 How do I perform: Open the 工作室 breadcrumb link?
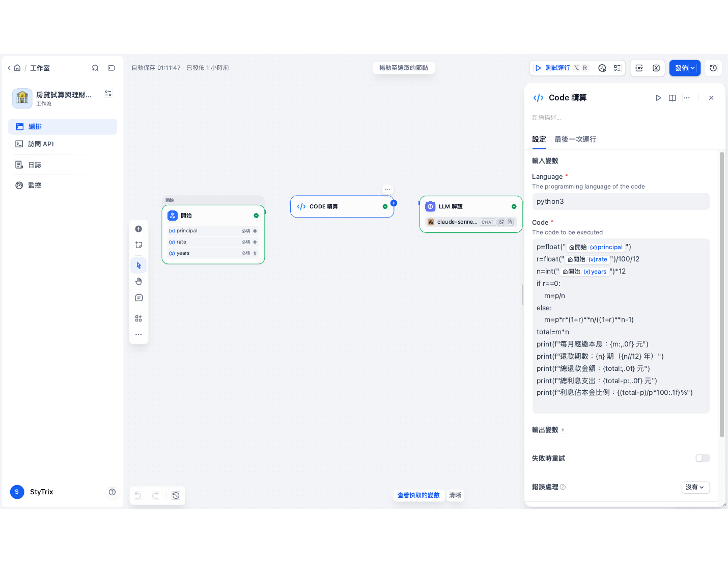40,68
